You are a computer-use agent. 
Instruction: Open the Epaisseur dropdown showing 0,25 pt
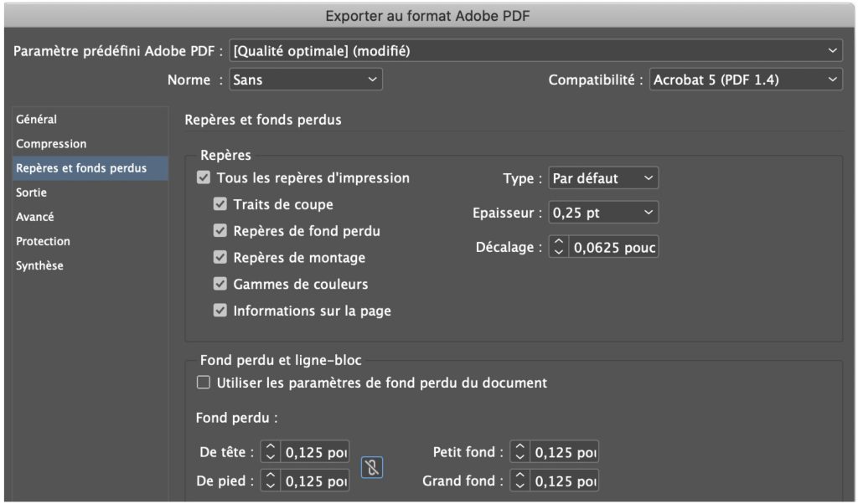(x=603, y=213)
